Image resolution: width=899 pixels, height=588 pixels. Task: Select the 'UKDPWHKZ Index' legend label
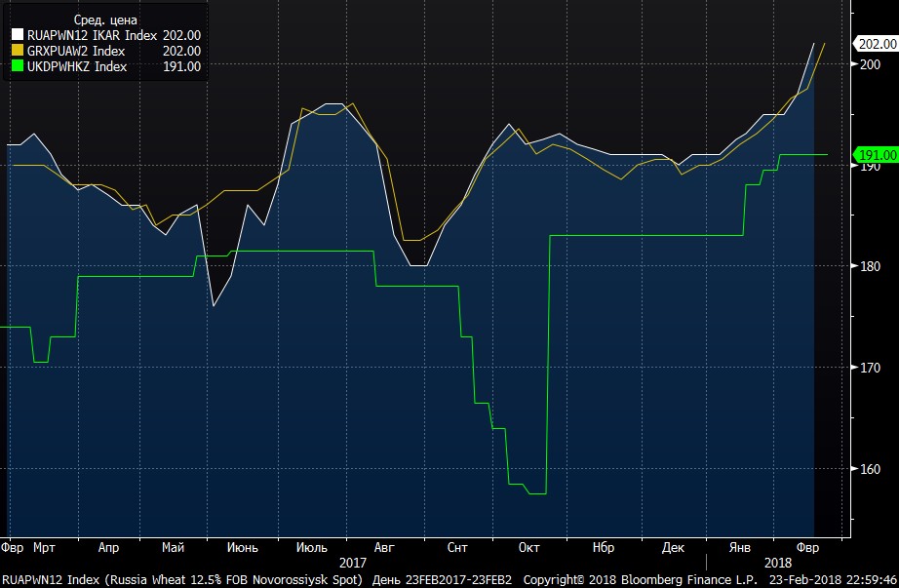click(77, 66)
